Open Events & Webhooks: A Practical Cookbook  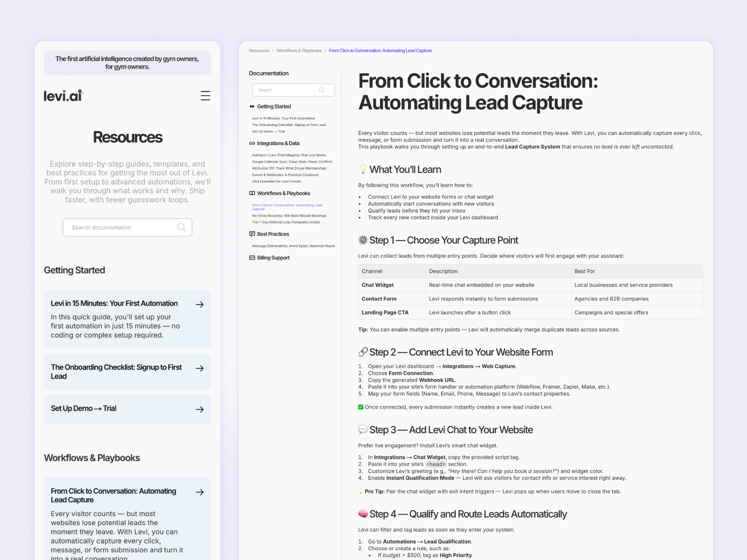point(285,175)
